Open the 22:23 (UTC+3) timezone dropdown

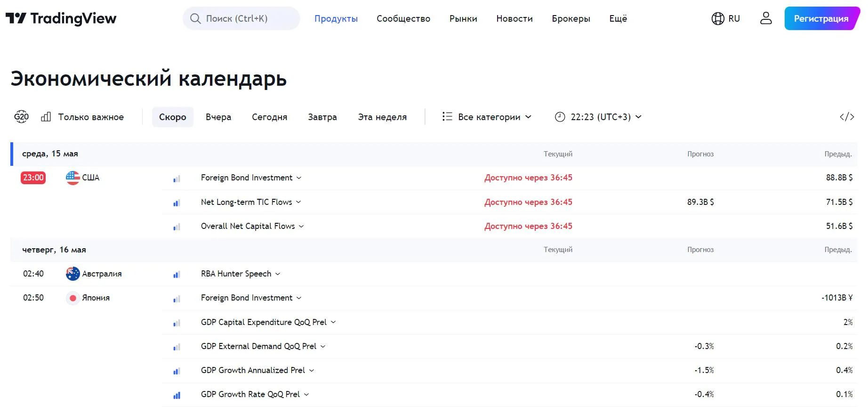(598, 117)
